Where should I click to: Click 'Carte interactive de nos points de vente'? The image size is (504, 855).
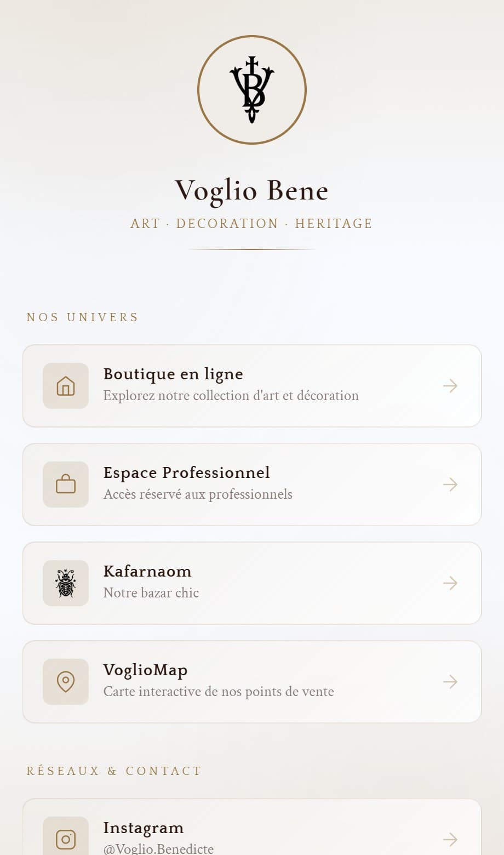(219, 692)
